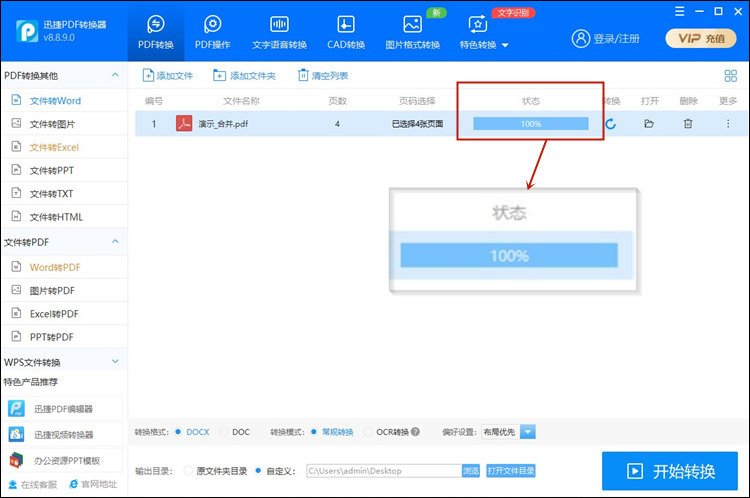Click 添加文件夹 toolbar button
This screenshot has height=498, width=750.
point(244,75)
